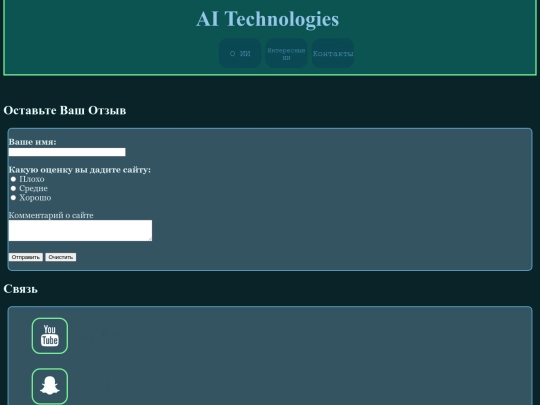Click into the site comment textarea
The width and height of the screenshot is (540, 405).
click(x=80, y=230)
